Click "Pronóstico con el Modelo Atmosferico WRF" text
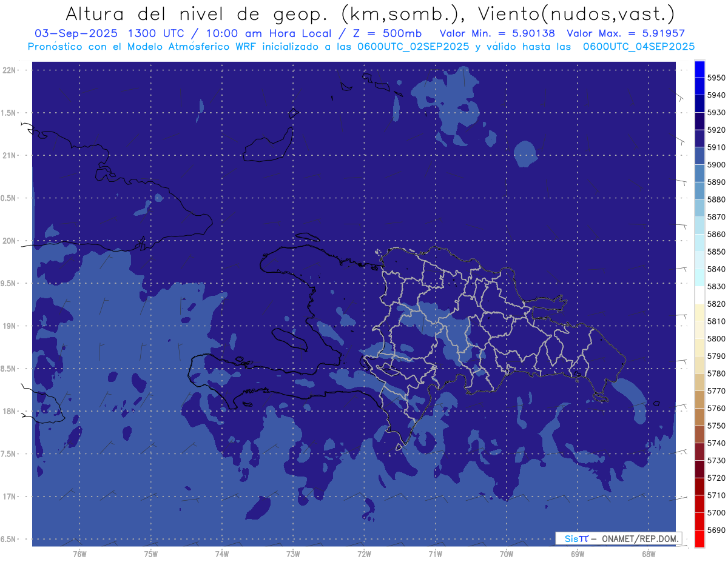 tap(144, 47)
